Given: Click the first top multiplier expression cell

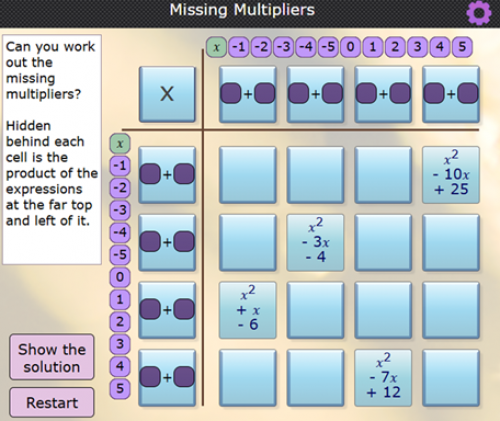Looking at the screenshot, I should 248,94.
